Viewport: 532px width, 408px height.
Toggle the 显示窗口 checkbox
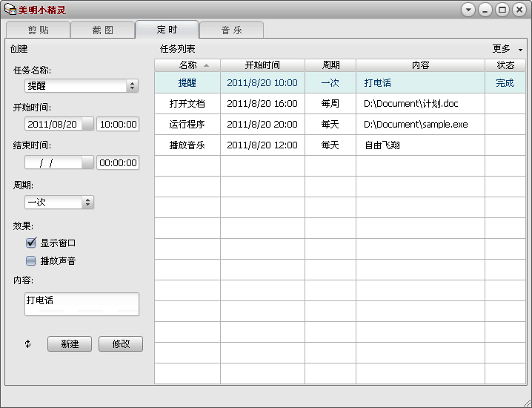31,243
